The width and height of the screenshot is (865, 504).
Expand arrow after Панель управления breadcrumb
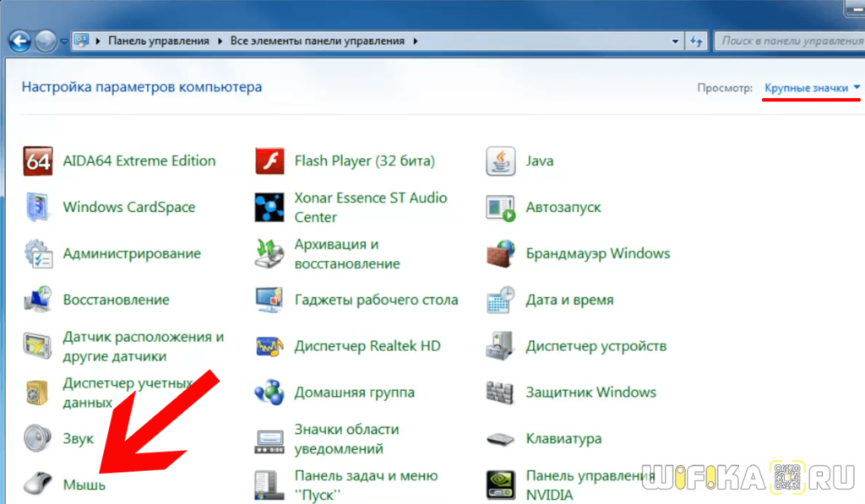click(218, 41)
